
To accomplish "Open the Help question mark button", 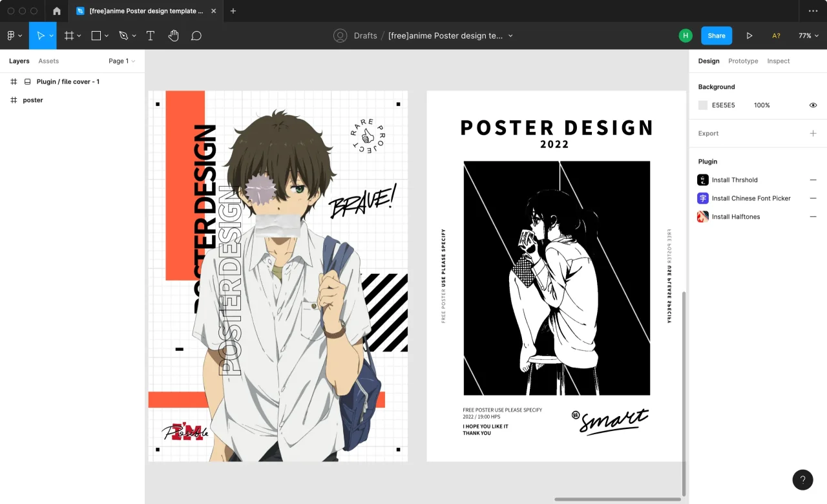I will point(802,479).
